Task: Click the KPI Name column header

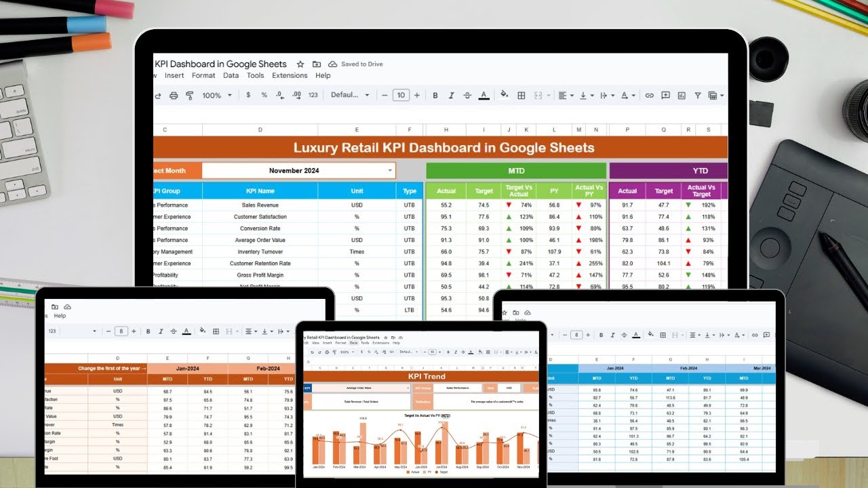Action: [x=260, y=191]
